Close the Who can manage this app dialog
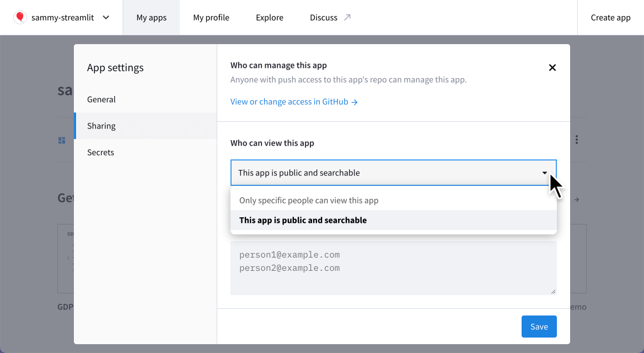 tap(552, 67)
